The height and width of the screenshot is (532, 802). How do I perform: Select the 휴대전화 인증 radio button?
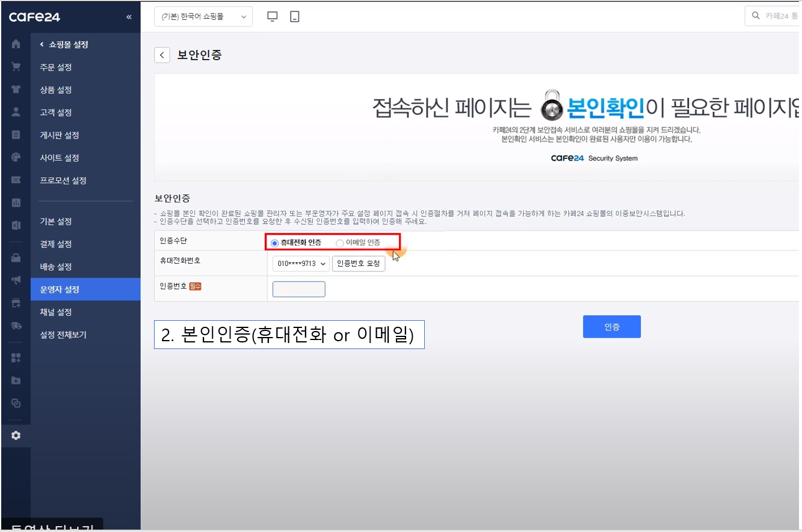[275, 243]
